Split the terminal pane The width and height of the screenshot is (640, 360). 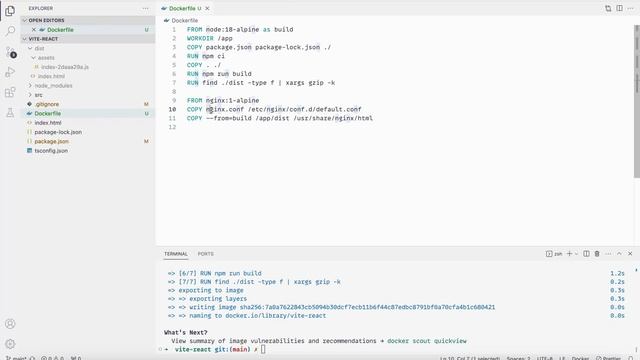tap(586, 253)
